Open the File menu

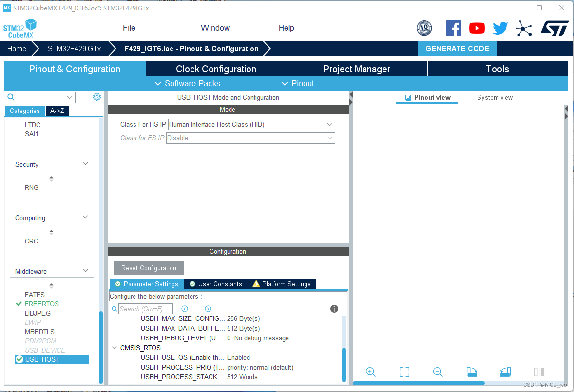129,28
